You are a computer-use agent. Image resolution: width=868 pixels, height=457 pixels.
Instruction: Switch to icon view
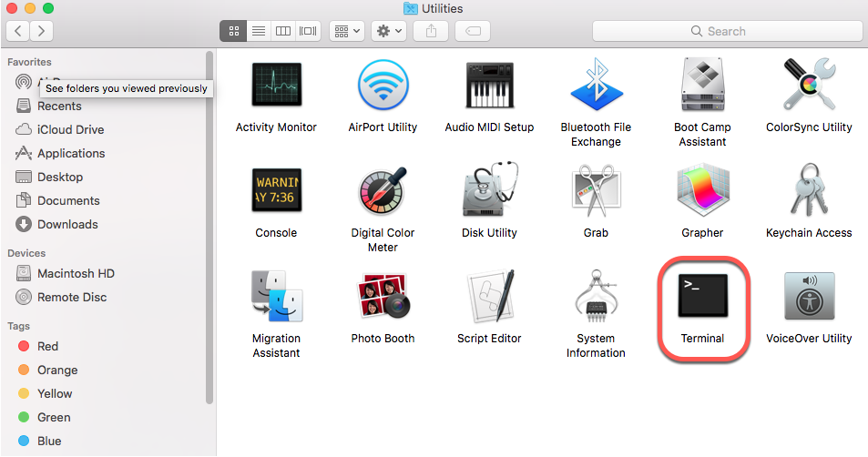233,31
